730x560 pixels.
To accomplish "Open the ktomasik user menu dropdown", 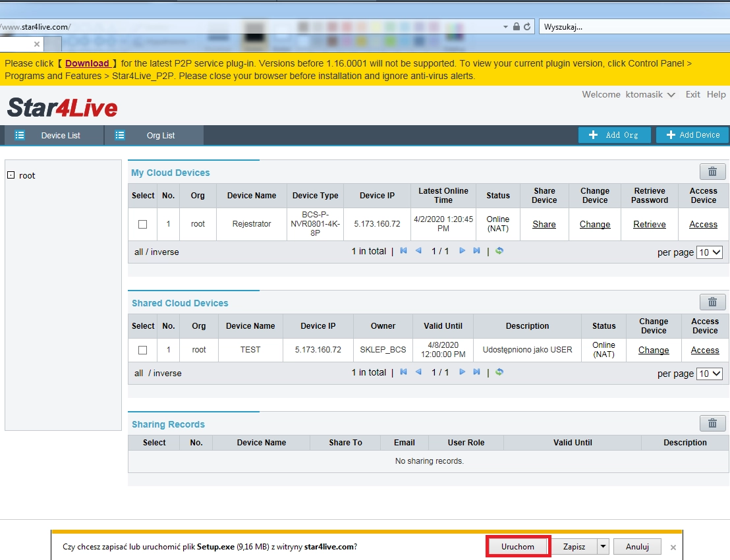I will click(671, 95).
